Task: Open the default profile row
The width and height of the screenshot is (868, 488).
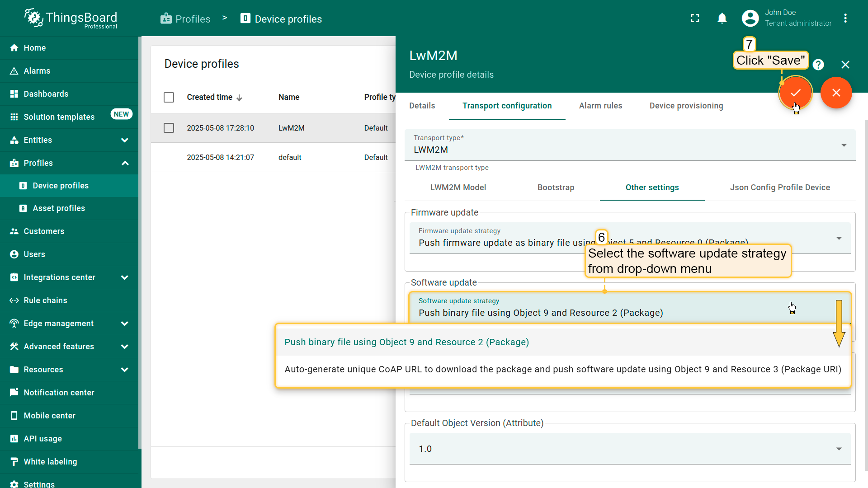Action: click(273, 157)
